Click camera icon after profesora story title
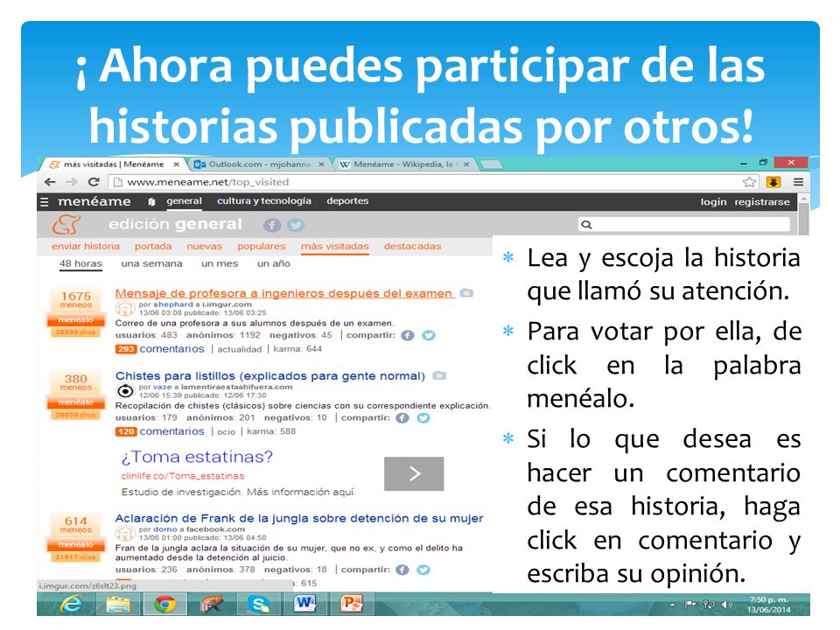 tap(467, 293)
